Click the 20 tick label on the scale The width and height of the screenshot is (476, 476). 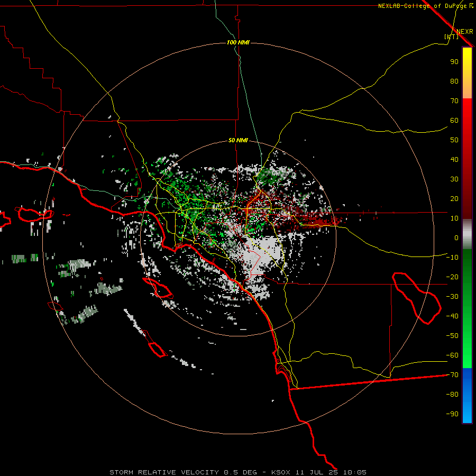click(454, 198)
